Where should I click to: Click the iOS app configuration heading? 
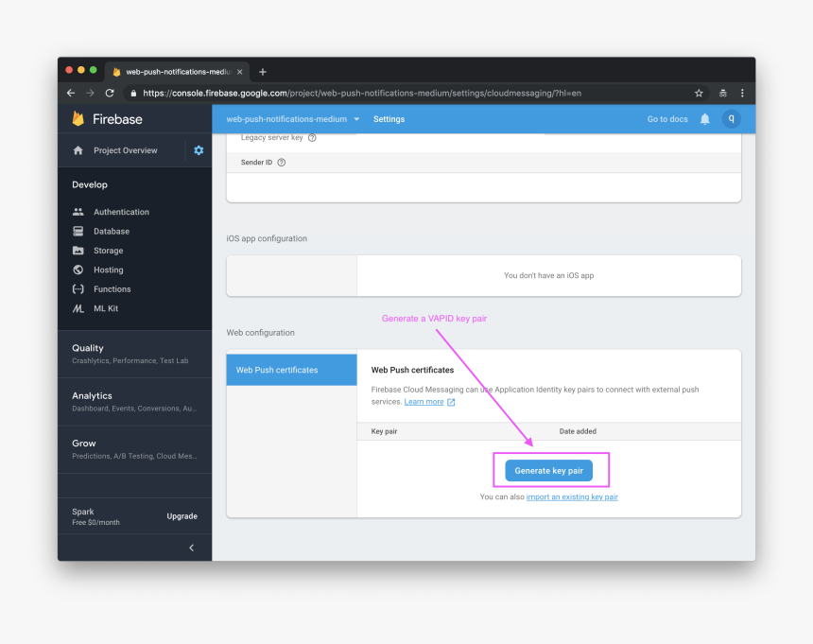(267, 238)
